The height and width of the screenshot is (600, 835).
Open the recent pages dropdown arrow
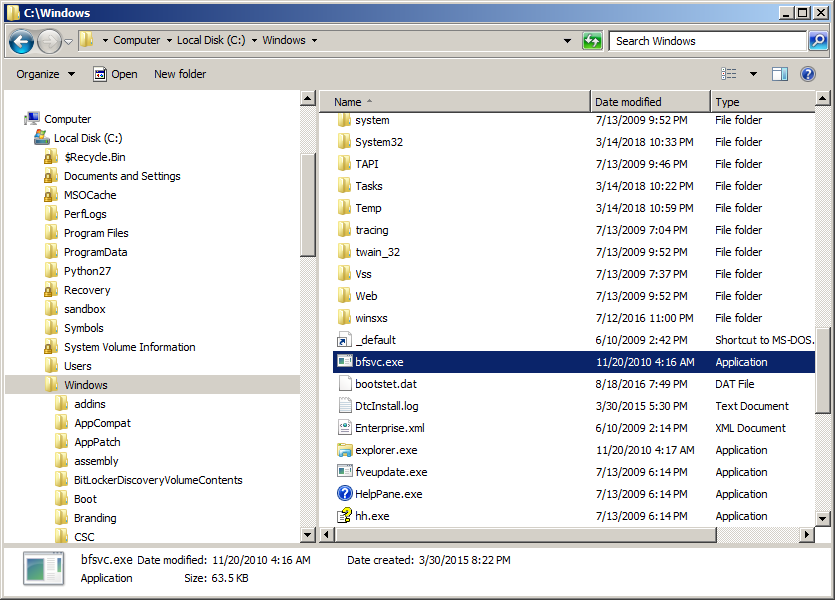(68, 41)
